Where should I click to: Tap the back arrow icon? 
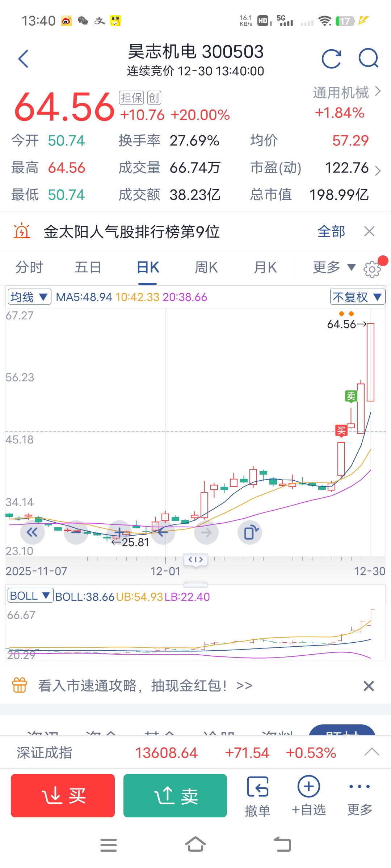[x=24, y=59]
